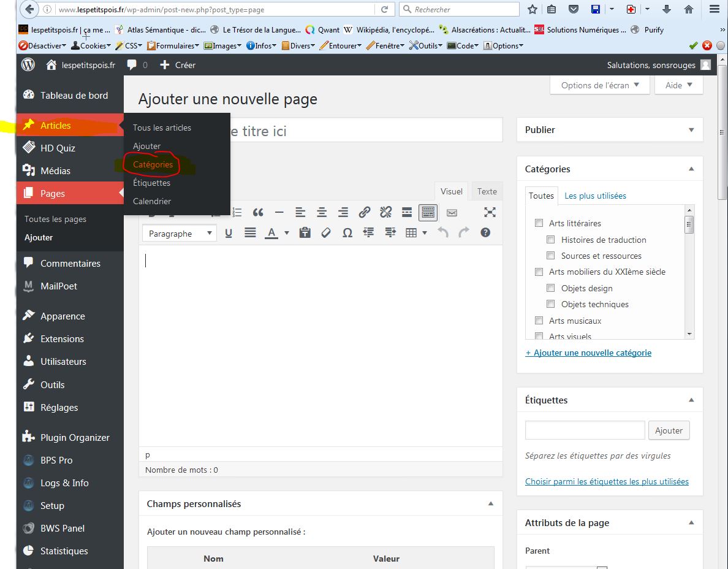This screenshot has height=569, width=728.
Task: Click the underline formatting icon
Action: tap(229, 233)
